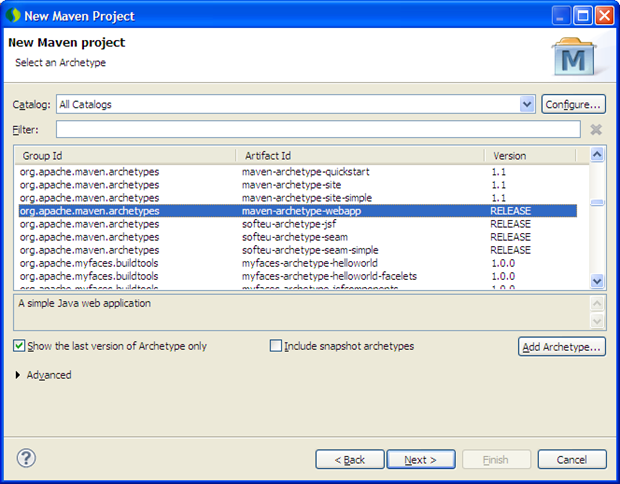Image resolution: width=620 pixels, height=484 pixels.
Task: Select the maven-archetype-site-simple row
Action: coord(298,198)
